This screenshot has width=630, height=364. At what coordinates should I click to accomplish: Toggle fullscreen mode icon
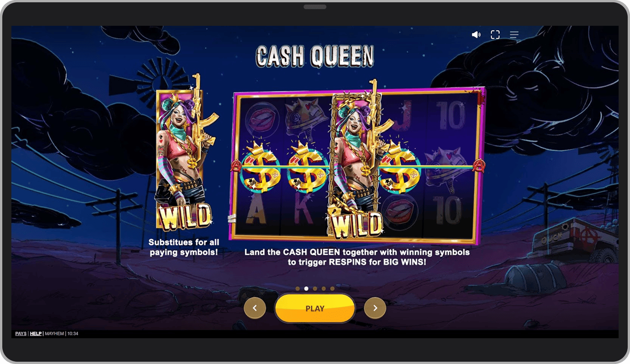coord(495,35)
